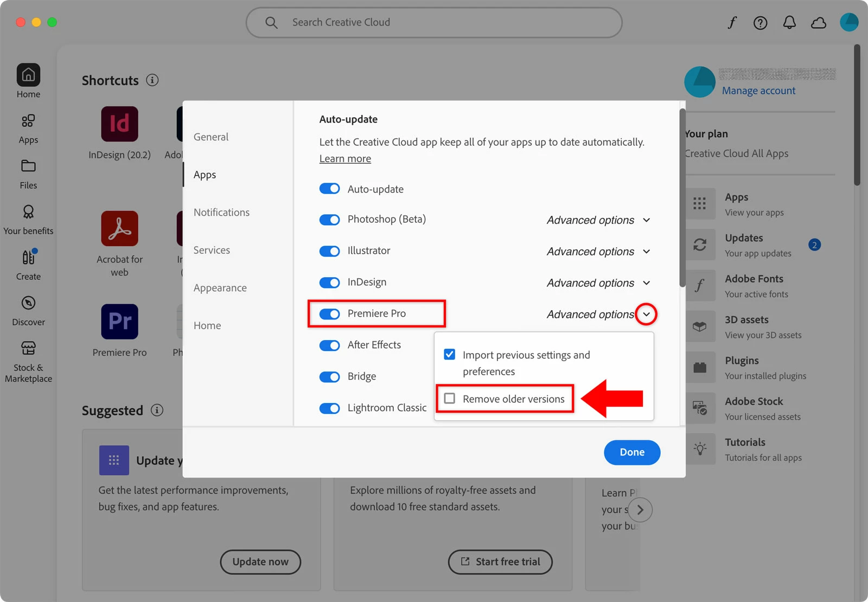868x602 pixels.
Task: Open the Home icon in the sidebar
Action: tap(28, 75)
